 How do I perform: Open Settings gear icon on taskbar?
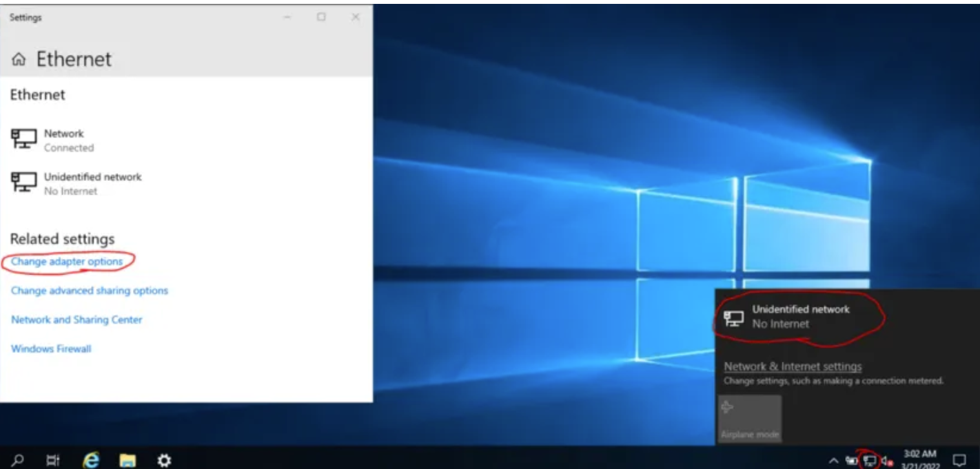click(x=165, y=460)
